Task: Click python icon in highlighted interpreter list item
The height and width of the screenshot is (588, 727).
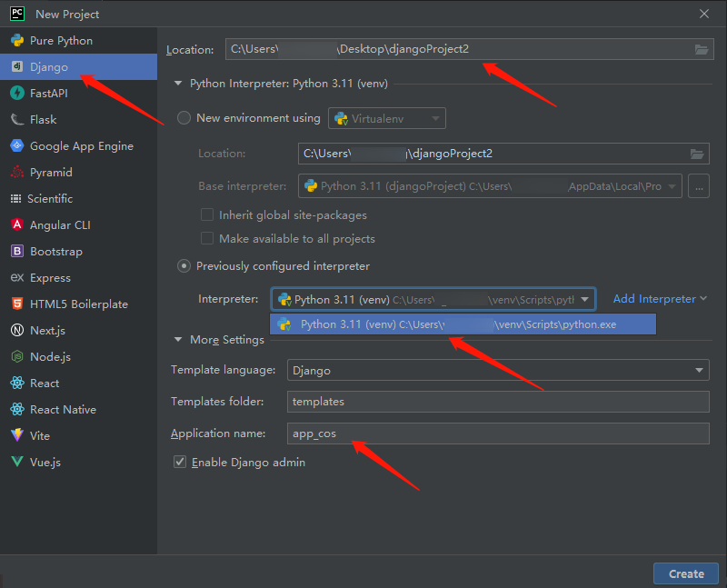Action: [284, 324]
